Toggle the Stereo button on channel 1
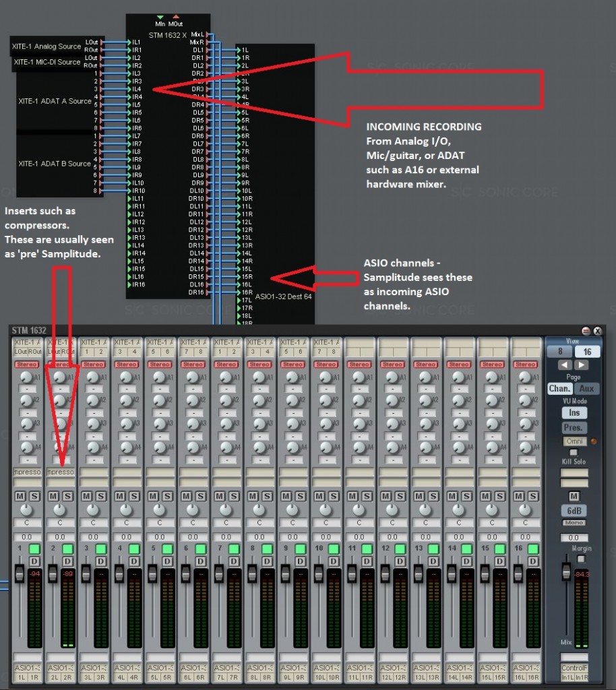The image size is (616, 690). pos(27,365)
